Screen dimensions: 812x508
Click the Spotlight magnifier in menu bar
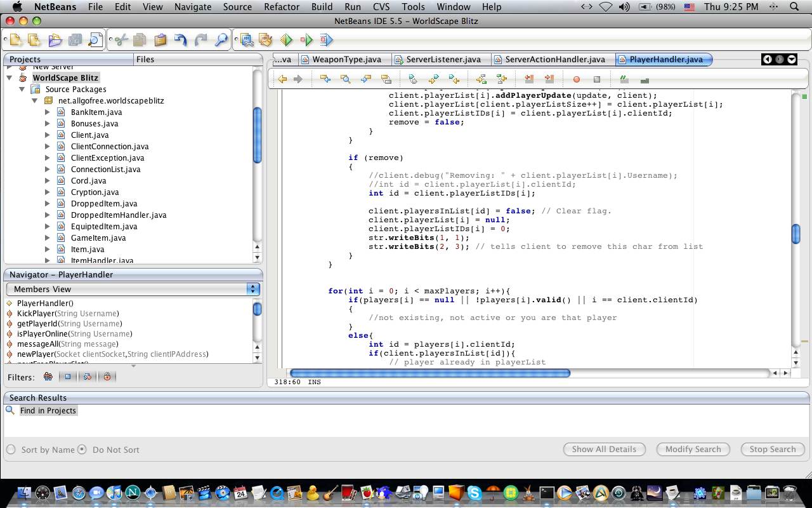coord(794,6)
